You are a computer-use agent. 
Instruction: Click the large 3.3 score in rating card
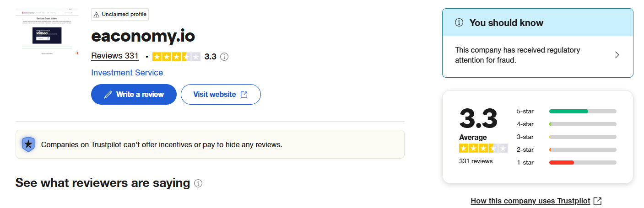(x=478, y=118)
